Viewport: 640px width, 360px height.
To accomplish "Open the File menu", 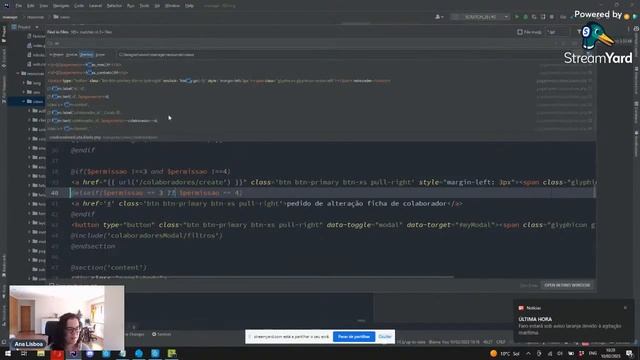I will (x=19, y=6).
